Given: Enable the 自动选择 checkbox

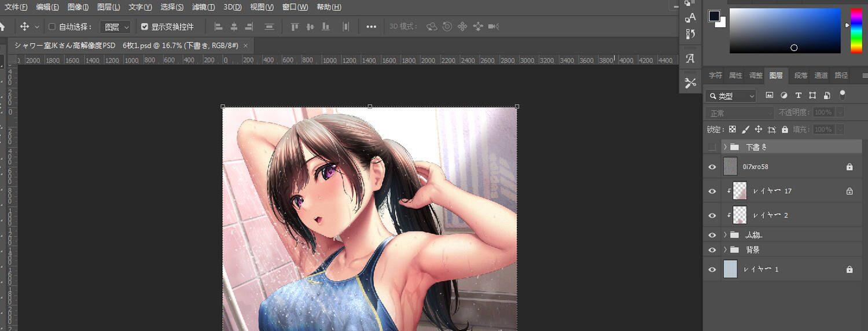Looking at the screenshot, I should [52, 27].
